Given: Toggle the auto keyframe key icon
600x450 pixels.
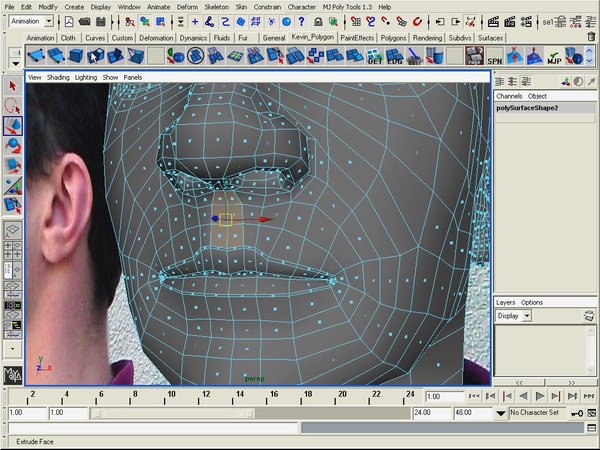Looking at the screenshot, I should (x=577, y=412).
